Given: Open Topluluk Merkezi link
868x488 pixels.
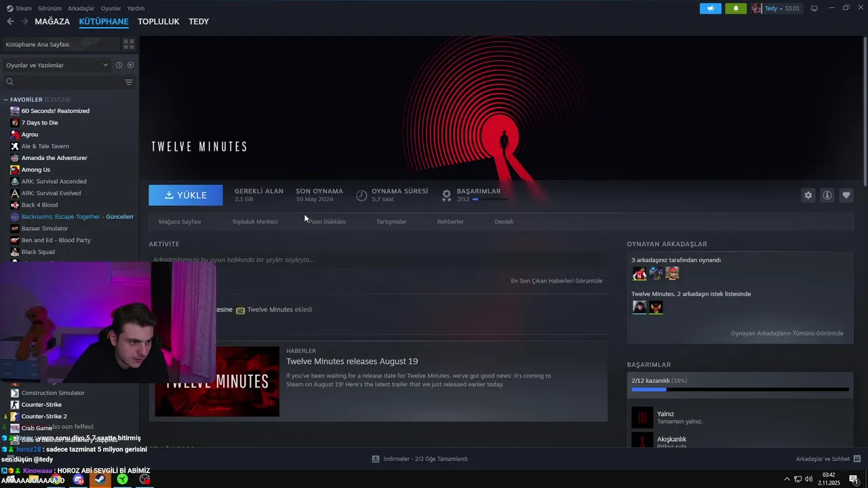Looking at the screenshot, I should click(255, 222).
